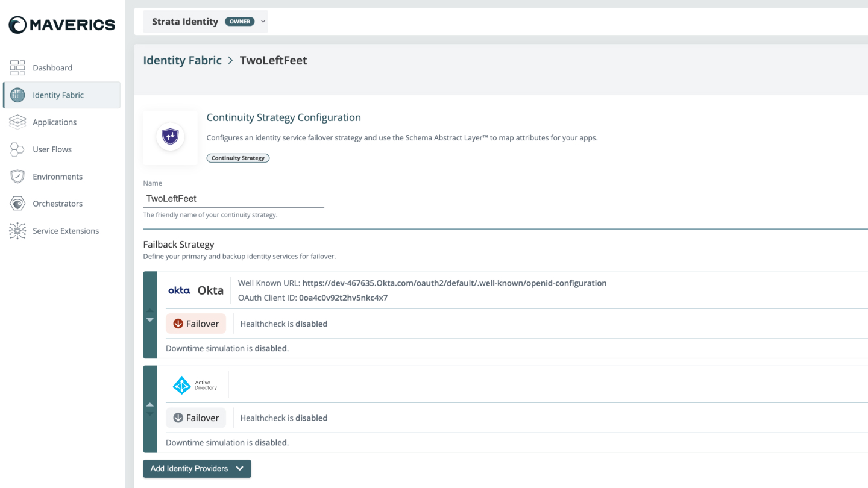Go to Applications section
The height and width of the screenshot is (488, 868).
(x=61, y=122)
